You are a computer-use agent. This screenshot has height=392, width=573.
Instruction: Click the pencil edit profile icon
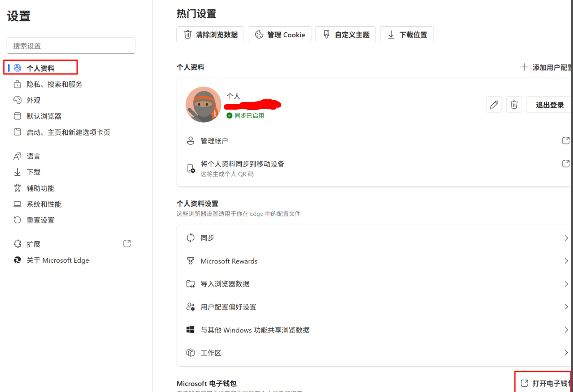point(494,105)
